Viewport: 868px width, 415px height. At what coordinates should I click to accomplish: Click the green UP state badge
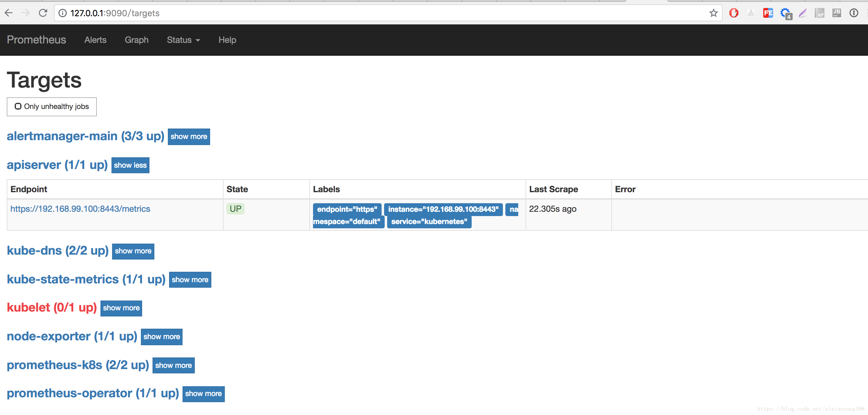click(x=235, y=209)
